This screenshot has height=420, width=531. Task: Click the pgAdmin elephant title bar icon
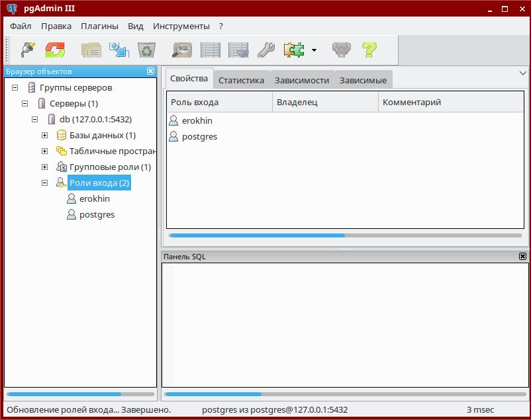(12, 9)
